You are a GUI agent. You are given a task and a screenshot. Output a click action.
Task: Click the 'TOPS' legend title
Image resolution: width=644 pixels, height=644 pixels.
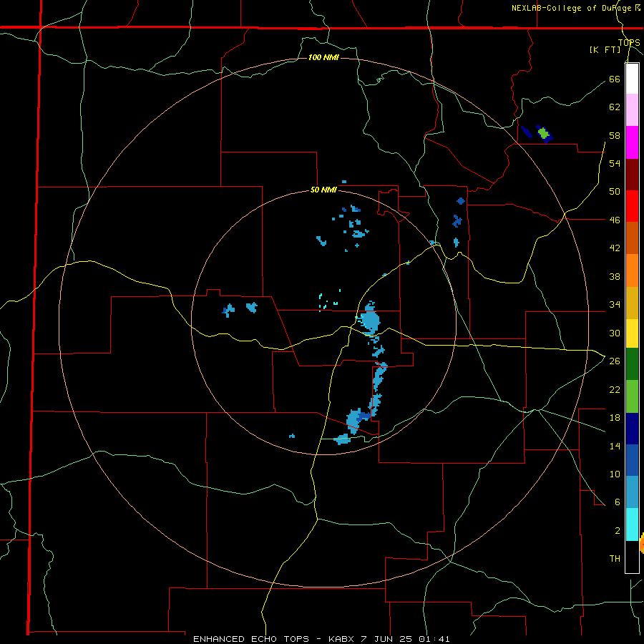point(629,42)
